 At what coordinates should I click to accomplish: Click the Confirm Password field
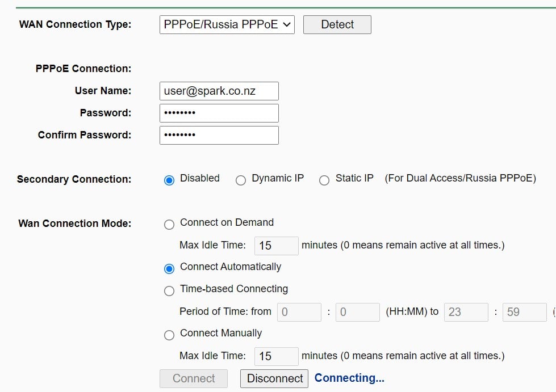219,135
